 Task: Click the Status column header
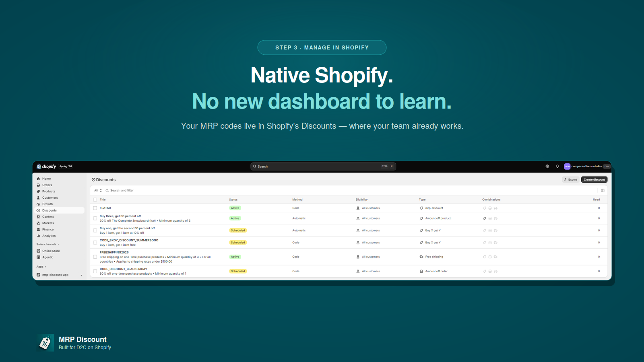click(x=233, y=200)
